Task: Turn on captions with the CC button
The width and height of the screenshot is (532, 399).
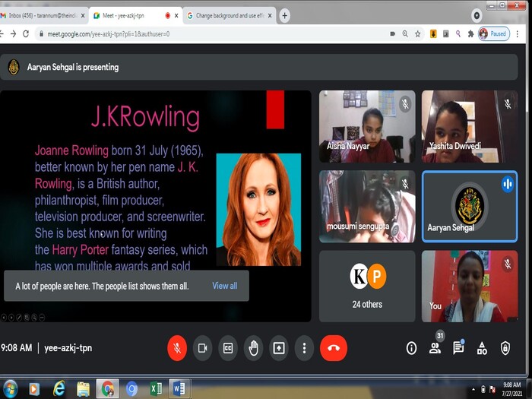Action: point(228,348)
